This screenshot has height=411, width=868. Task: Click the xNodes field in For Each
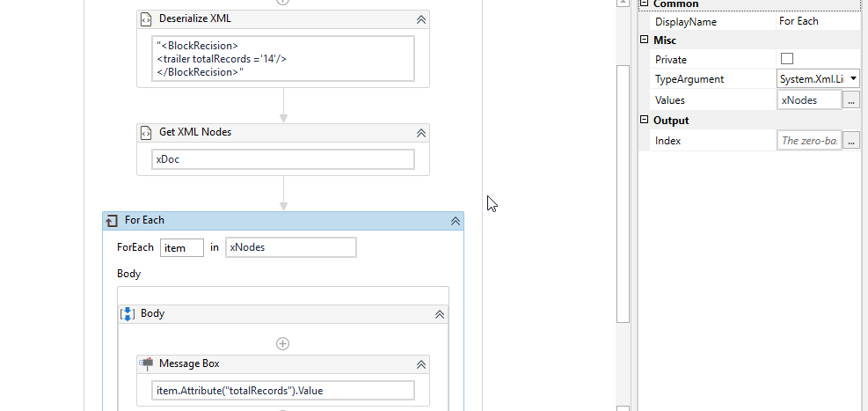click(290, 247)
